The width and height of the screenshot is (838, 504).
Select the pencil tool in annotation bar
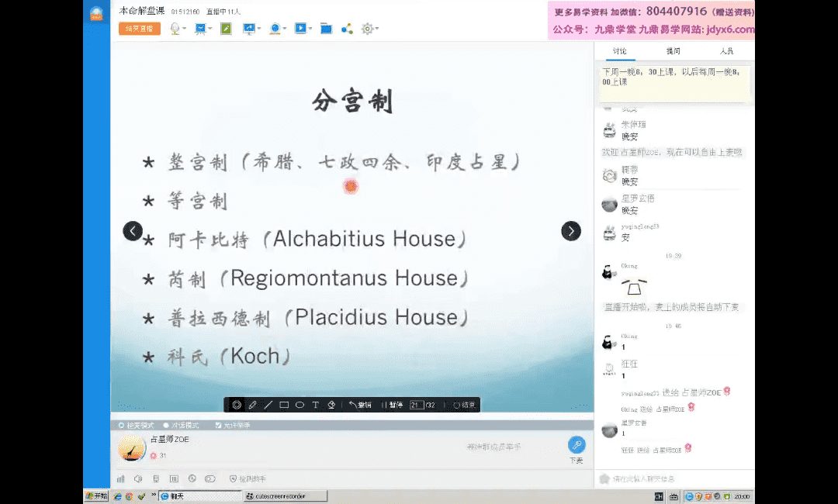[x=253, y=405]
